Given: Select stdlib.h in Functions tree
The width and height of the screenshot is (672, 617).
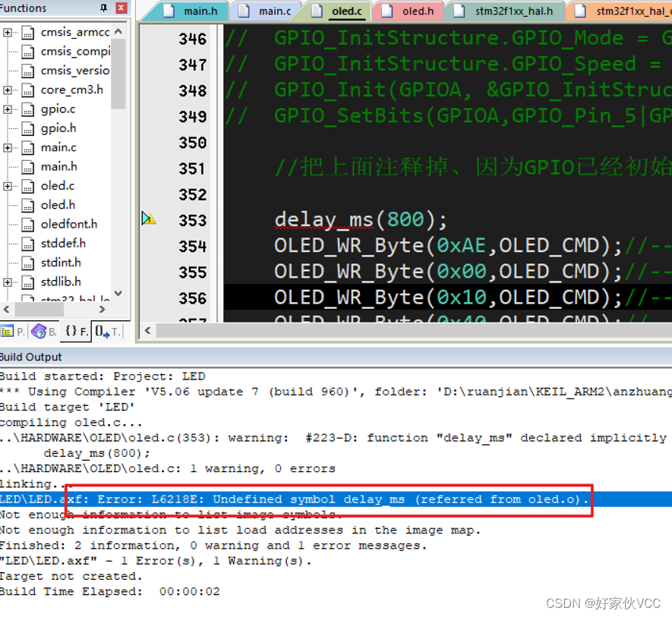Looking at the screenshot, I should coord(61,282).
